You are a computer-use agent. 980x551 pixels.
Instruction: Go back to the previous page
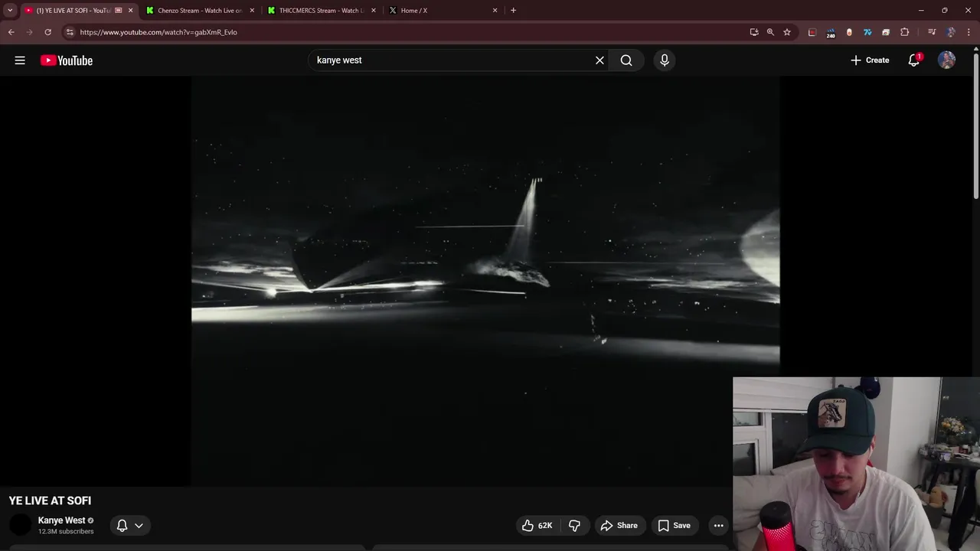tap(11, 32)
